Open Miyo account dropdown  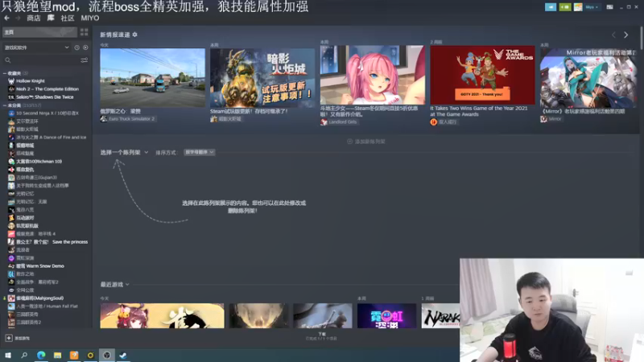click(x=592, y=7)
